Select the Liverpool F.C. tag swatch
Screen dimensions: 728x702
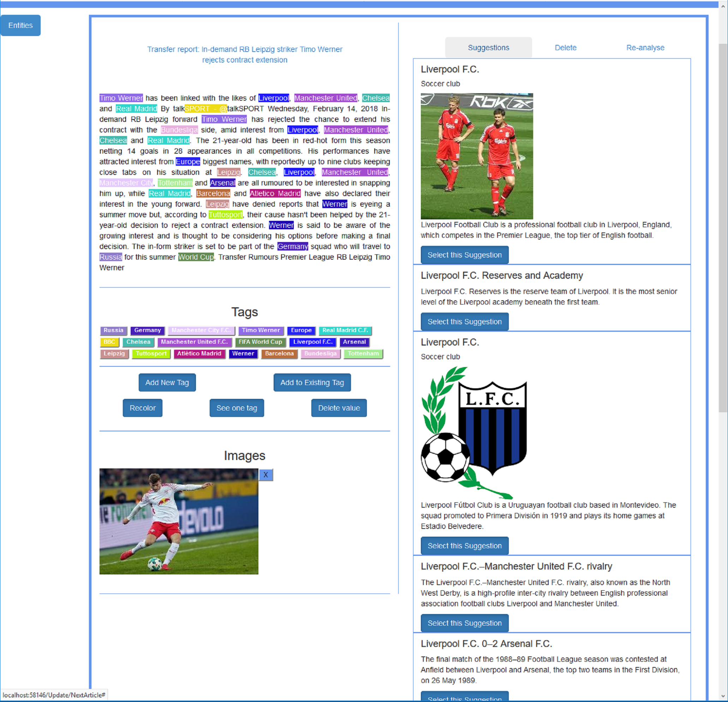312,342
